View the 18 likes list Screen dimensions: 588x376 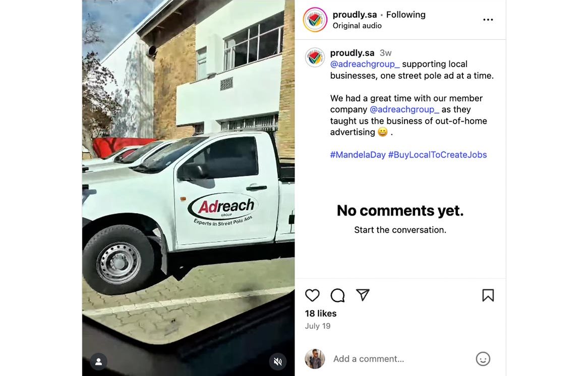(321, 313)
